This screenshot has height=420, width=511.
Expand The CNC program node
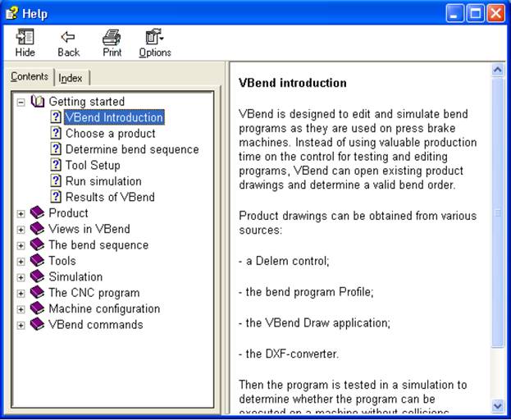click(x=21, y=294)
